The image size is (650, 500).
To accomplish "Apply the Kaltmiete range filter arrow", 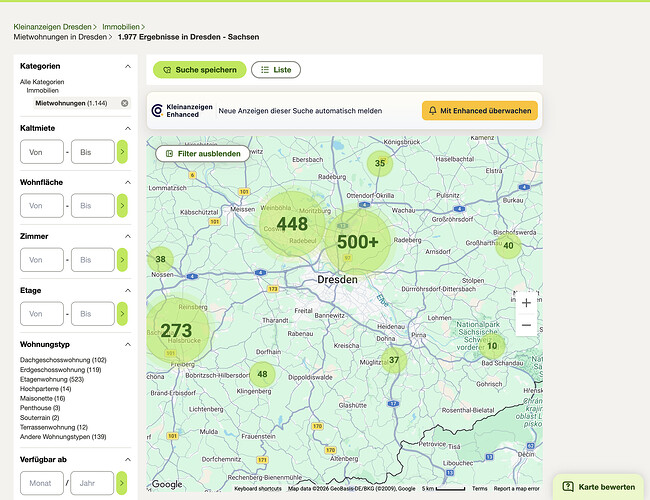I will [122, 152].
